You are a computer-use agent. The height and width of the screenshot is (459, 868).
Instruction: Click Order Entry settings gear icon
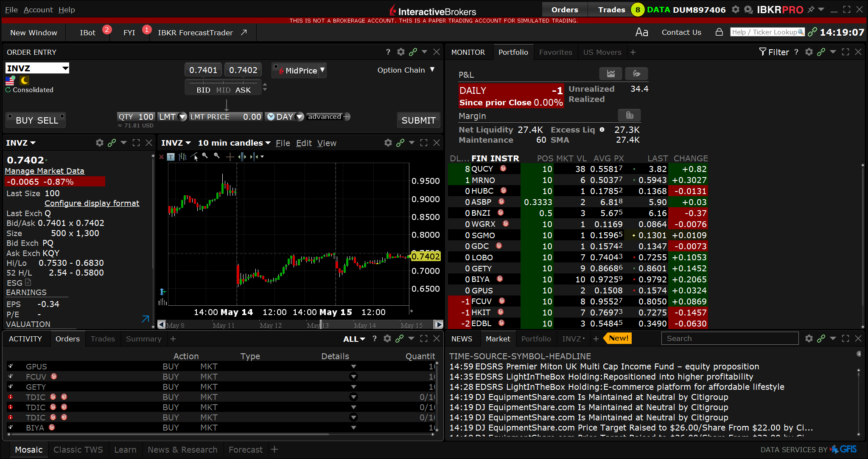click(401, 52)
